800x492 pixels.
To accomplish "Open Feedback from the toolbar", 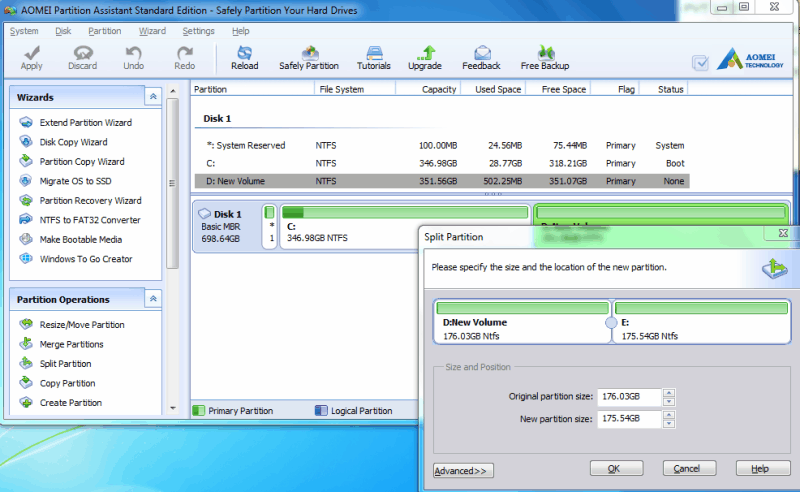I will (481, 58).
